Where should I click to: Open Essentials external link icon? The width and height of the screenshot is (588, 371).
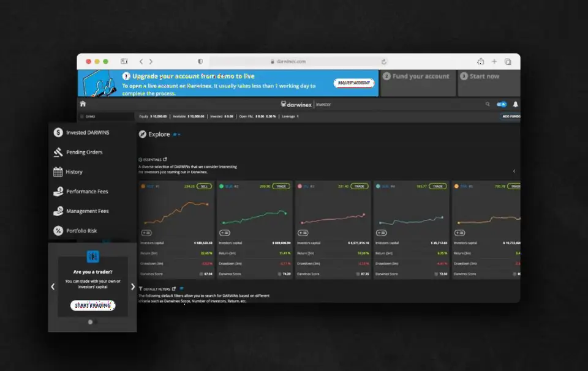pyautogui.click(x=165, y=159)
